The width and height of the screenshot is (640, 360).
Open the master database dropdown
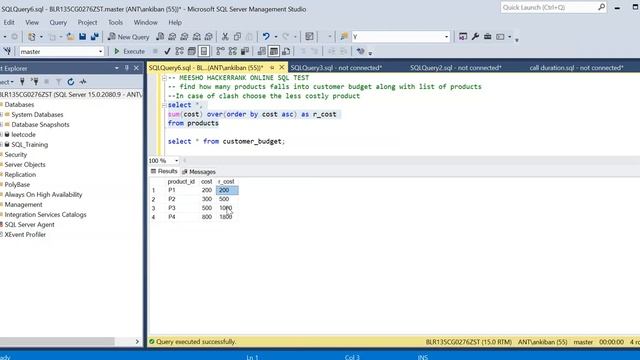click(100, 52)
